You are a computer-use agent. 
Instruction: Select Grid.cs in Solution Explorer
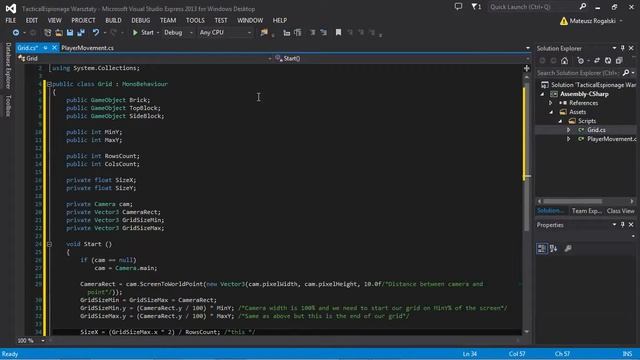point(596,130)
